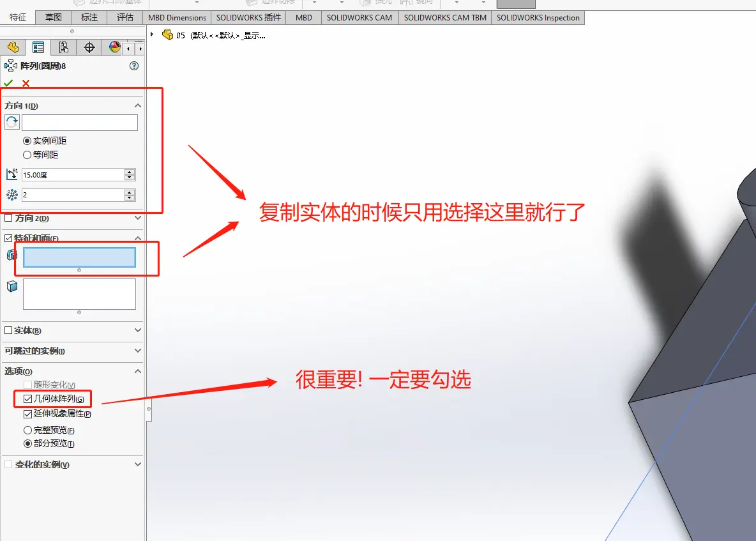Viewport: 756px width, 541px height.
Task: Select the instance spacing radio button
Action: 27,141
